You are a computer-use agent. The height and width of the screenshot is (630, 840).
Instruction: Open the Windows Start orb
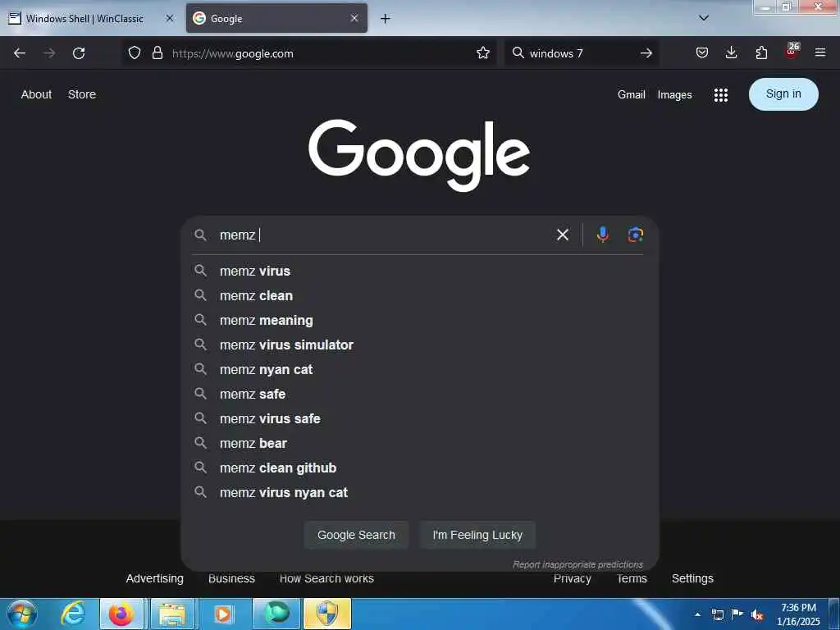22,614
